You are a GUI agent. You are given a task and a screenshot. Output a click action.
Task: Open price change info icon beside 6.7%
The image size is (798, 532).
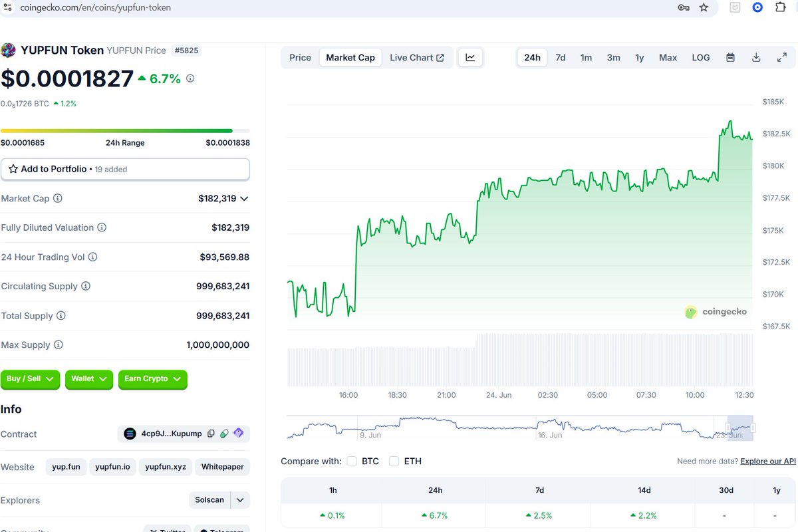[190, 78]
